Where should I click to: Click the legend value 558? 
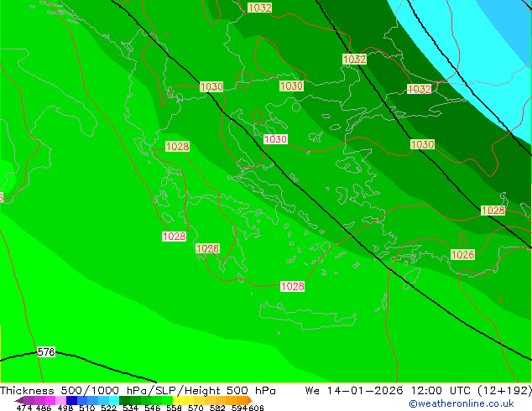coord(174,408)
